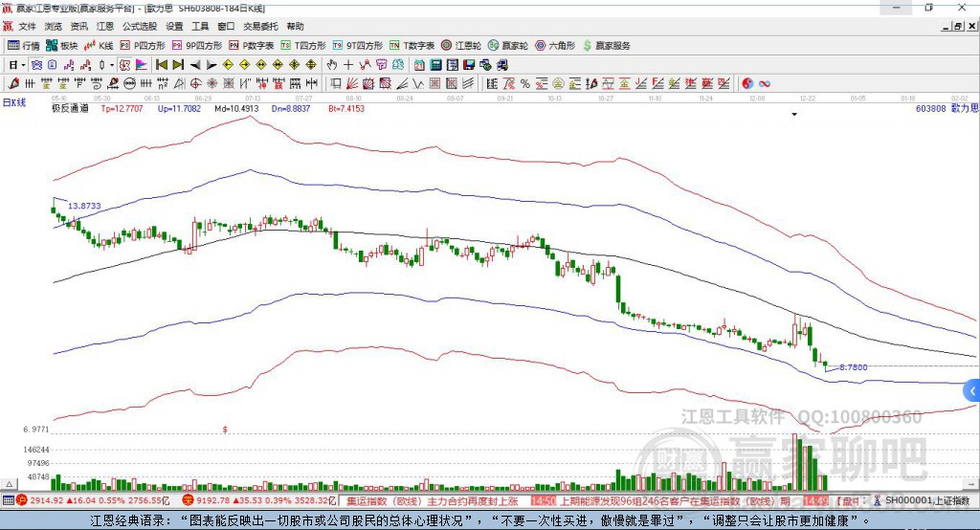Click the zigzag wave line tool
Viewport: 980px width, 530px height.
[x=417, y=84]
